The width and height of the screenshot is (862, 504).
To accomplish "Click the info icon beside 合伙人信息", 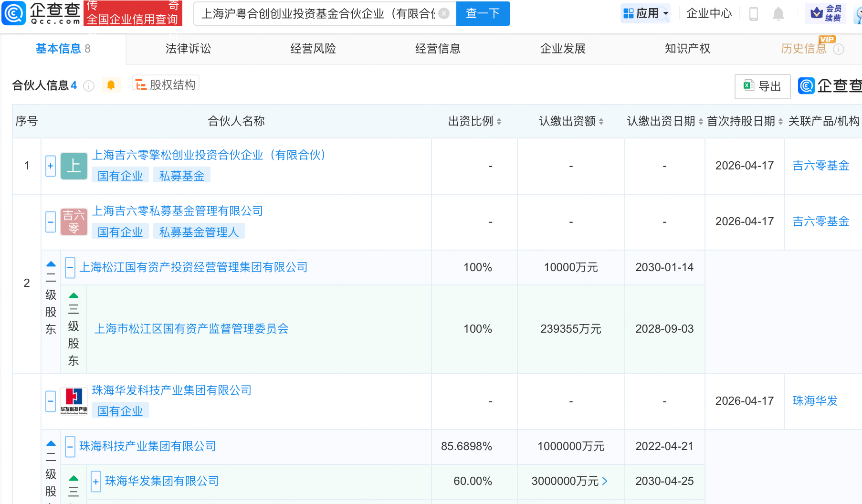I will tap(89, 86).
